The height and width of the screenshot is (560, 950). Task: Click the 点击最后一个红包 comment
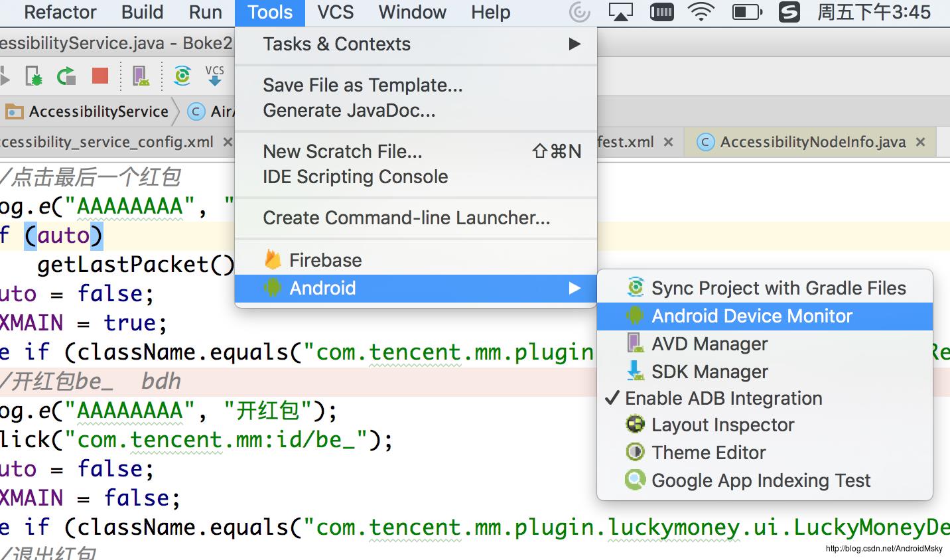click(91, 177)
